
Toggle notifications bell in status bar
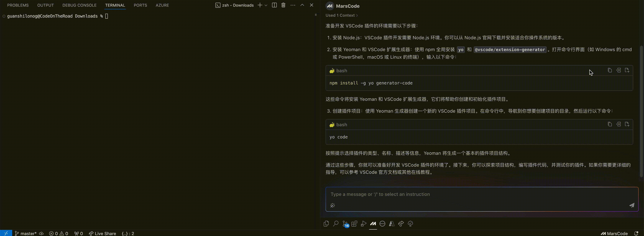pos(636,233)
